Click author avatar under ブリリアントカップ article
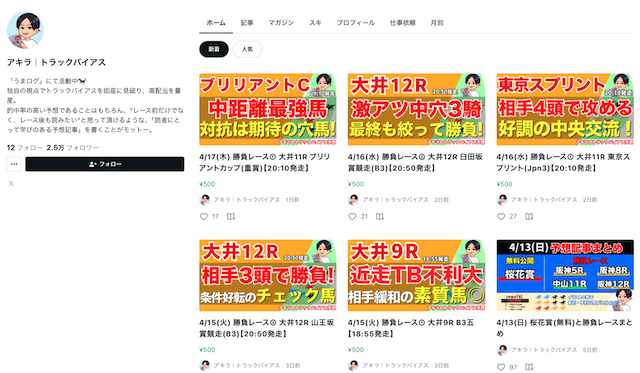640x373 pixels. tap(204, 200)
